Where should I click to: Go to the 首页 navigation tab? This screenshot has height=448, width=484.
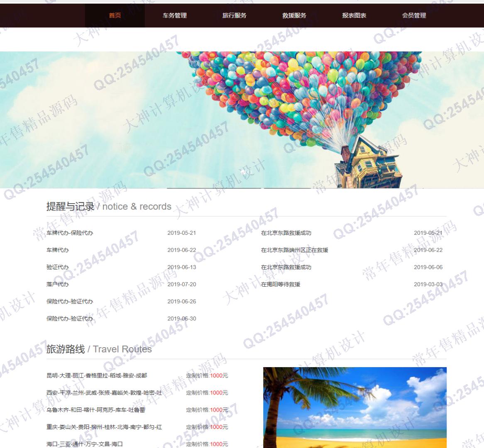click(115, 15)
